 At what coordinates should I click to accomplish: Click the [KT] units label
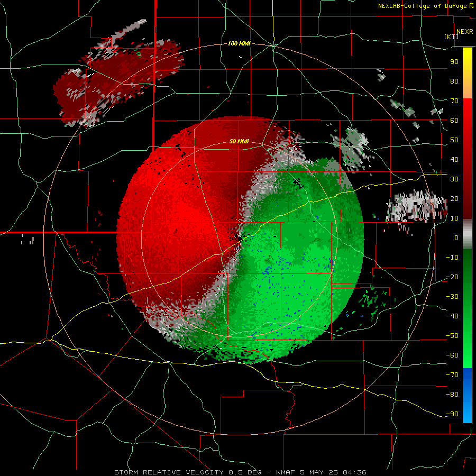tap(452, 36)
